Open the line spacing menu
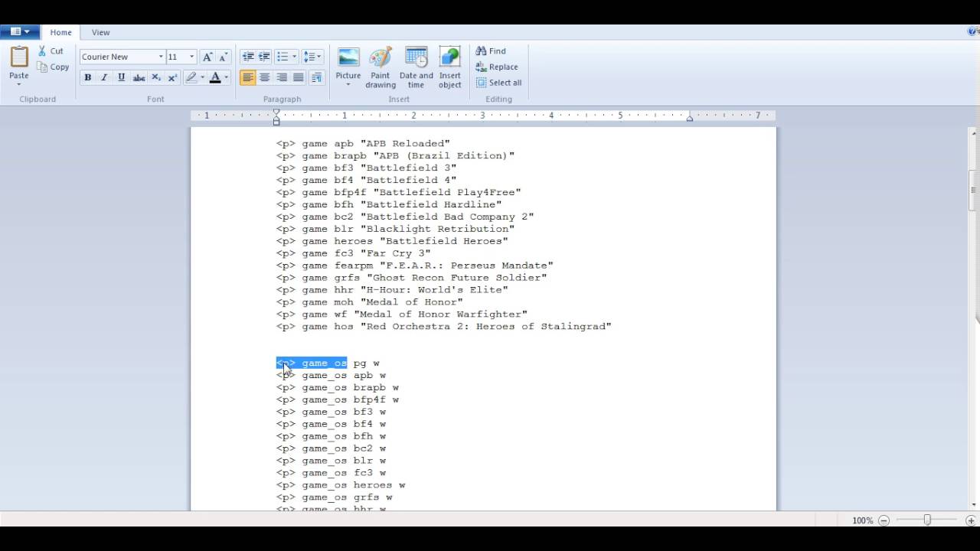The height and width of the screenshot is (551, 980). click(x=312, y=57)
